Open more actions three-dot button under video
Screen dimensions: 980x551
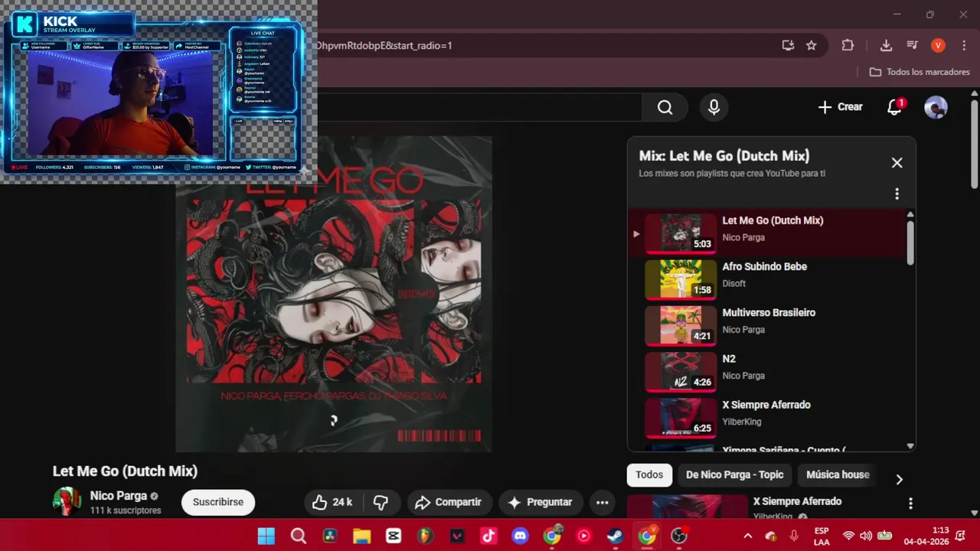click(x=603, y=502)
